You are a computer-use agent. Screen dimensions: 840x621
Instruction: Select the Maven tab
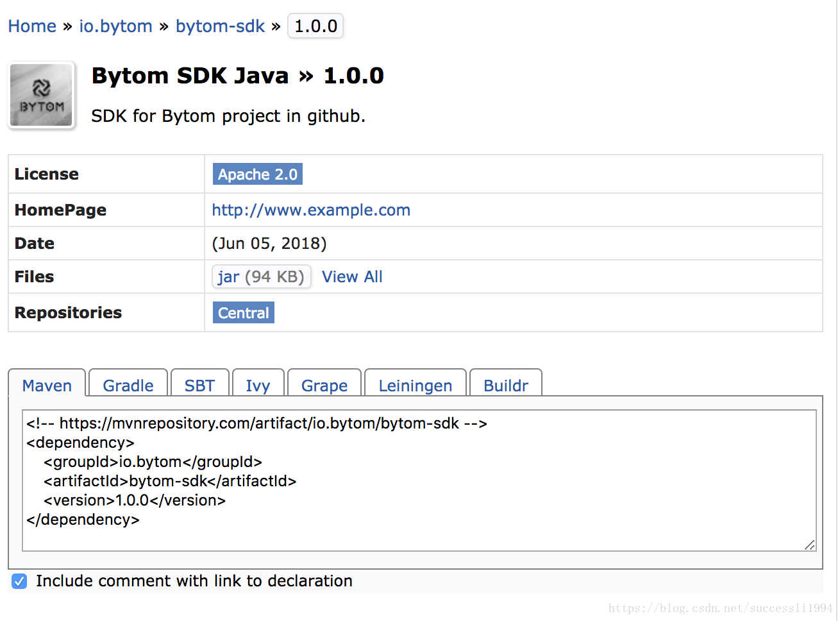tap(47, 385)
